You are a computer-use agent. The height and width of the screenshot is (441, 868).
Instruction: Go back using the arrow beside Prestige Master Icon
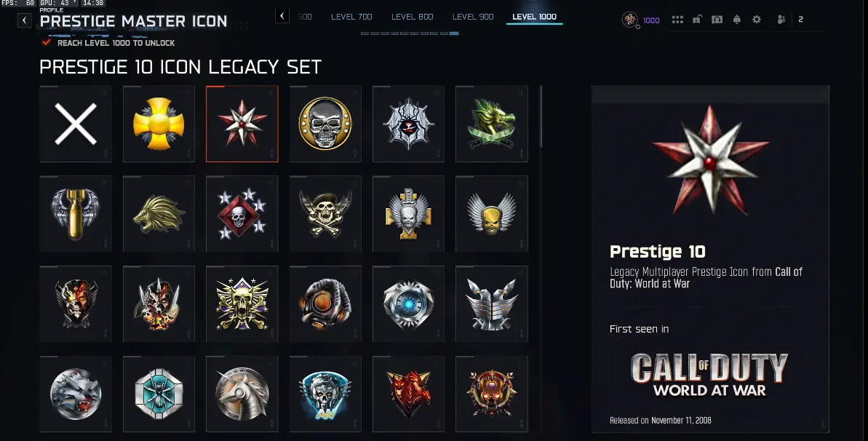pos(24,20)
